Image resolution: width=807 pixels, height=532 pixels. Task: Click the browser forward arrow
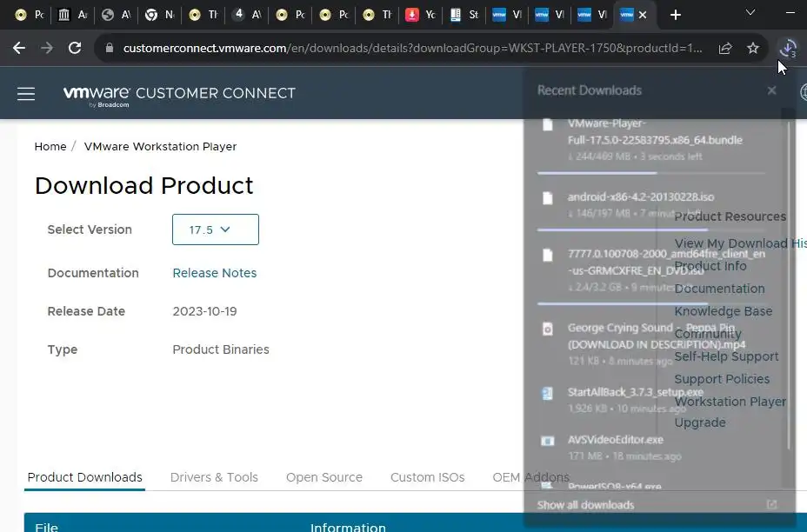47,48
